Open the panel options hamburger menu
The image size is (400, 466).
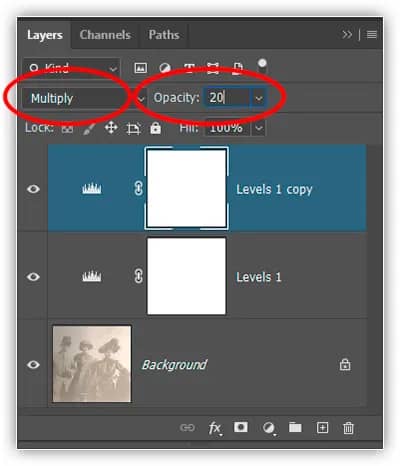[x=372, y=34]
